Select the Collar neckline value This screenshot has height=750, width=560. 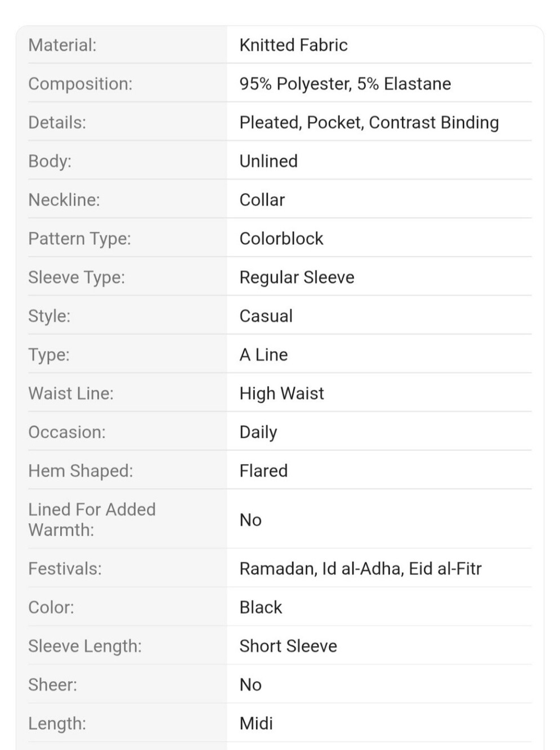(262, 200)
